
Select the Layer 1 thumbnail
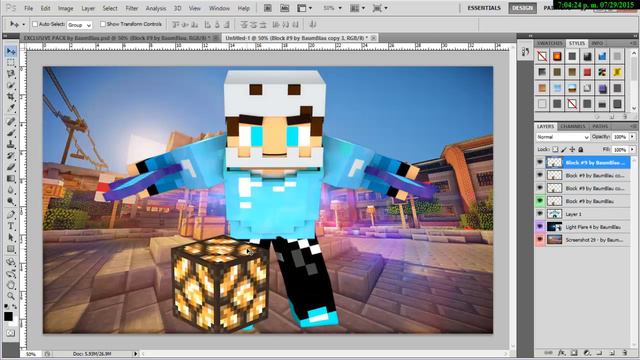[554, 214]
